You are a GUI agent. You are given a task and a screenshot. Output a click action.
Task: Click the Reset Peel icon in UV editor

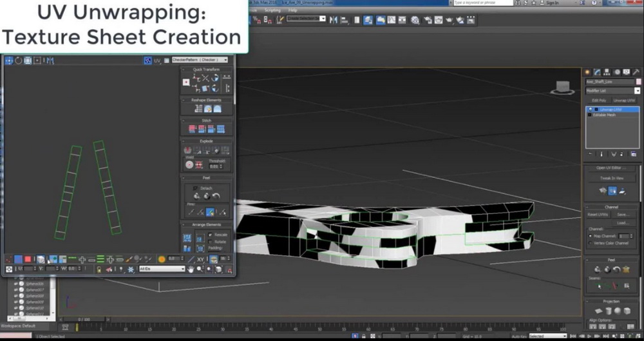point(216,196)
